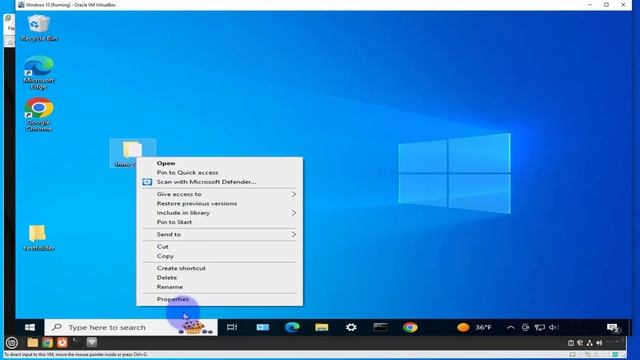This screenshot has width=640, height=360.
Task: Select the Microsoft Edge desktop shortcut
Action: point(39,72)
